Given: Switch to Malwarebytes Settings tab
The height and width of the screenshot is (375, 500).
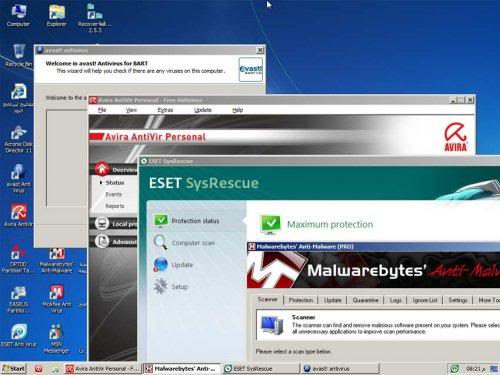Looking at the screenshot, I should point(458,300).
